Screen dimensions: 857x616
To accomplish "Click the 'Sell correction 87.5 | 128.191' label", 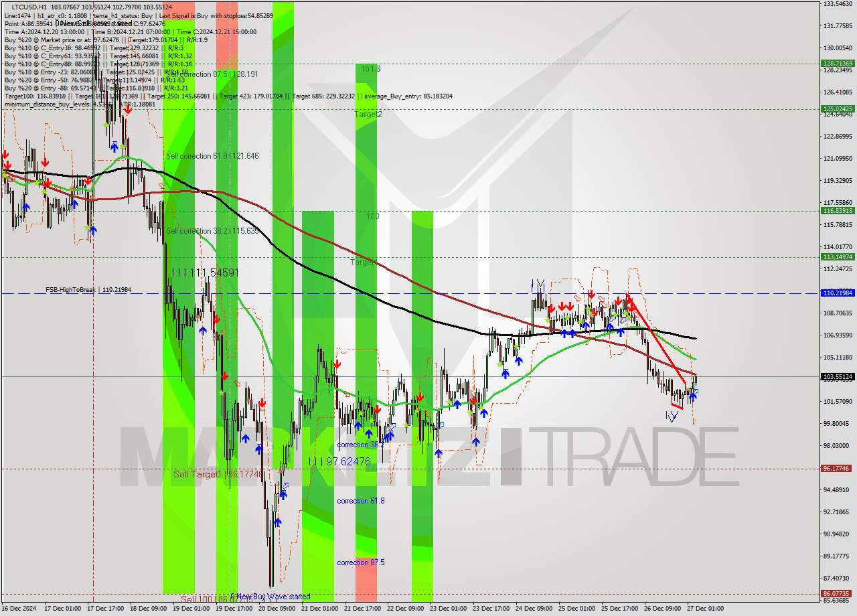I will (x=212, y=74).
